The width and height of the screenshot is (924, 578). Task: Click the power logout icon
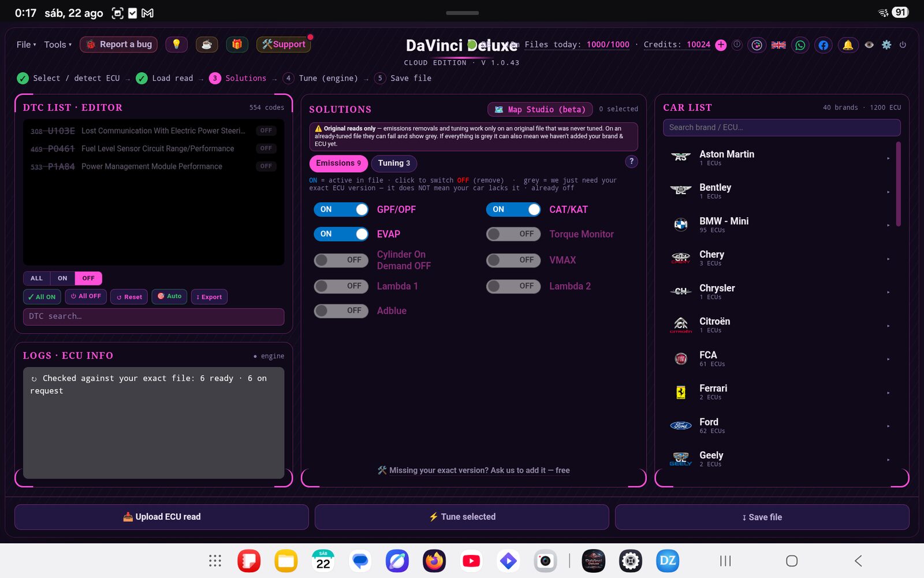click(903, 45)
